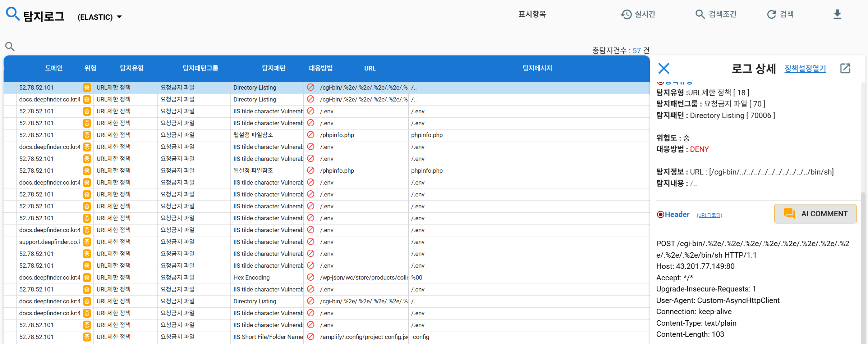Open the AI COMMENT button
The width and height of the screenshot is (868, 344).
coord(815,214)
